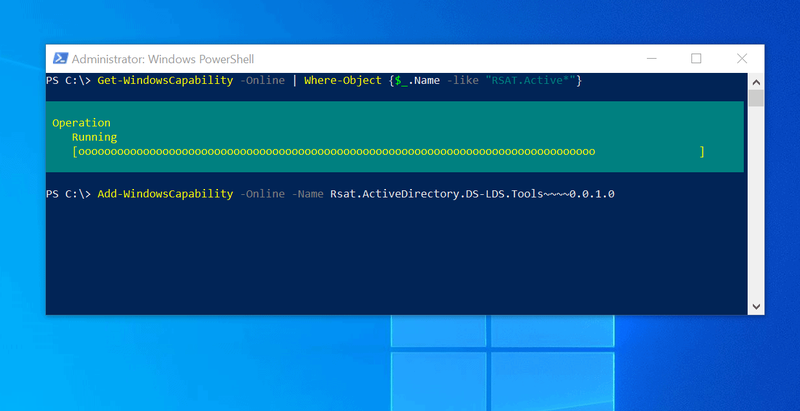Click the 'Running' status text
Screen dimensions: 800x411
tap(94, 137)
